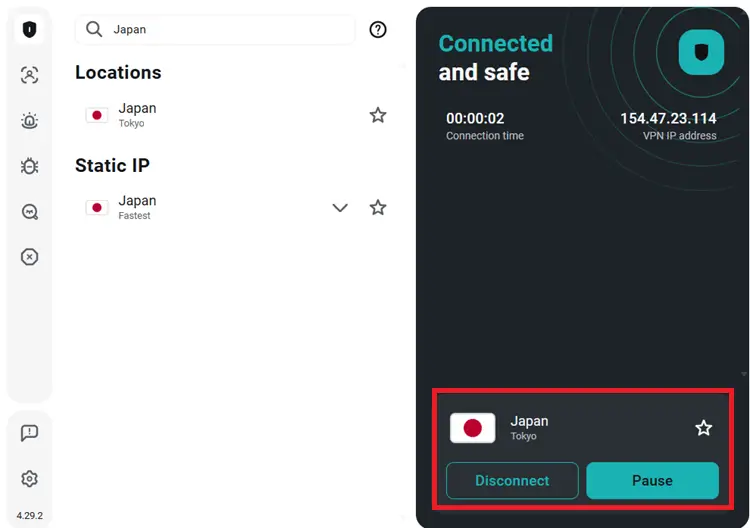Click Japan flag in Static IP row
Viewport: 750px width, 528px height.
[97, 208]
